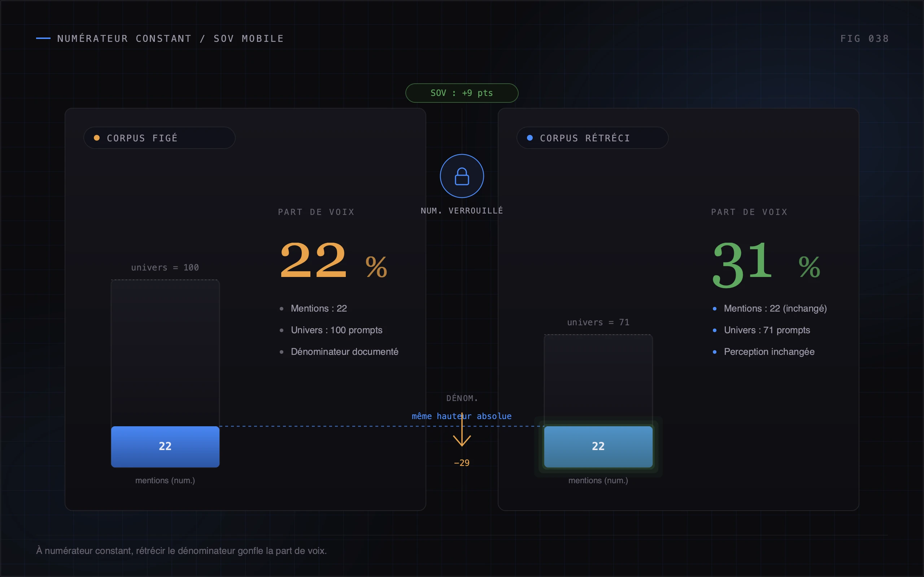Viewport: 924px width, 577px height.
Task: Click the large orange 22 figure
Action: (313, 260)
